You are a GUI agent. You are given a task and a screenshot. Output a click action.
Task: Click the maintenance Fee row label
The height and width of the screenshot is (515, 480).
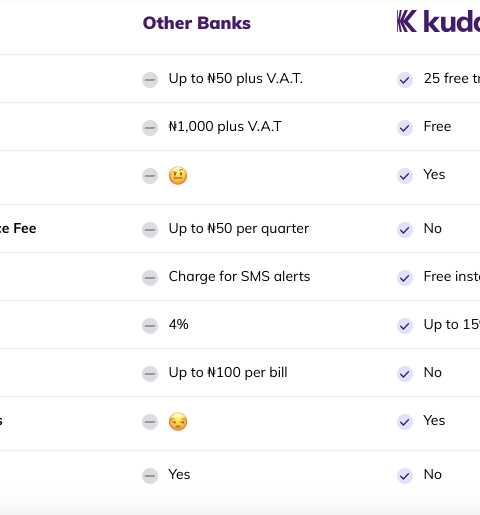point(18,229)
